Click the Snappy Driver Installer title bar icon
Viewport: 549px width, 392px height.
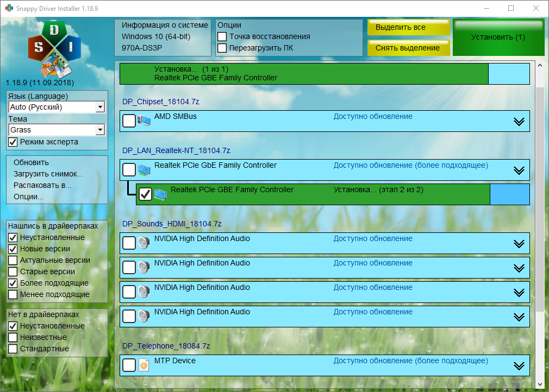pyautogui.click(x=9, y=8)
